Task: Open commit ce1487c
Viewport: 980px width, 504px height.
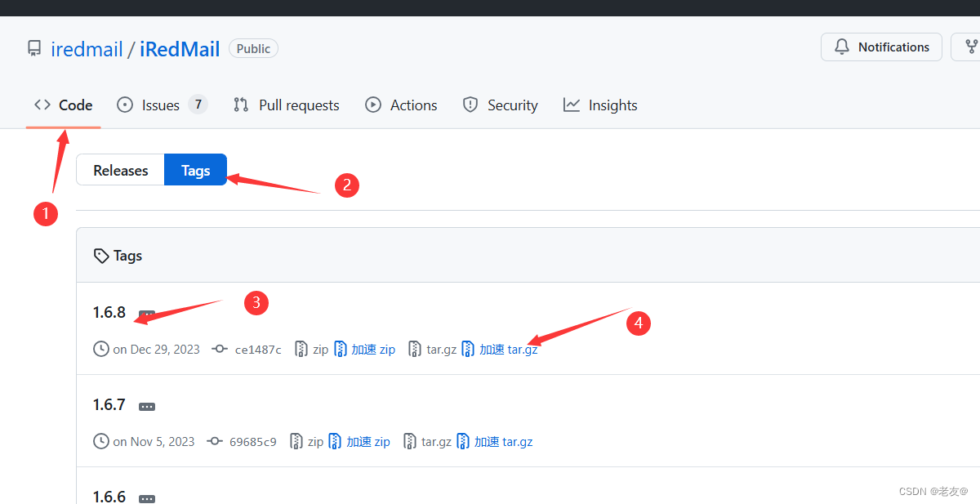Action: pos(258,350)
